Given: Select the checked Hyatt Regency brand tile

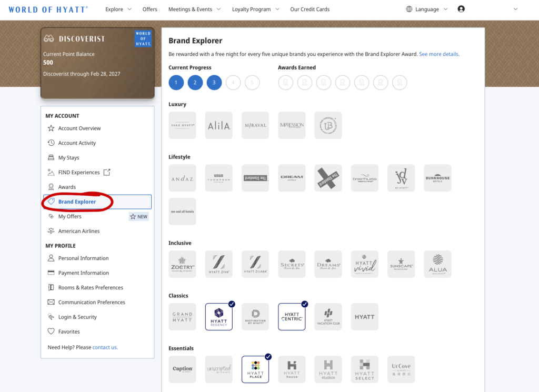Looking at the screenshot, I should (218, 317).
